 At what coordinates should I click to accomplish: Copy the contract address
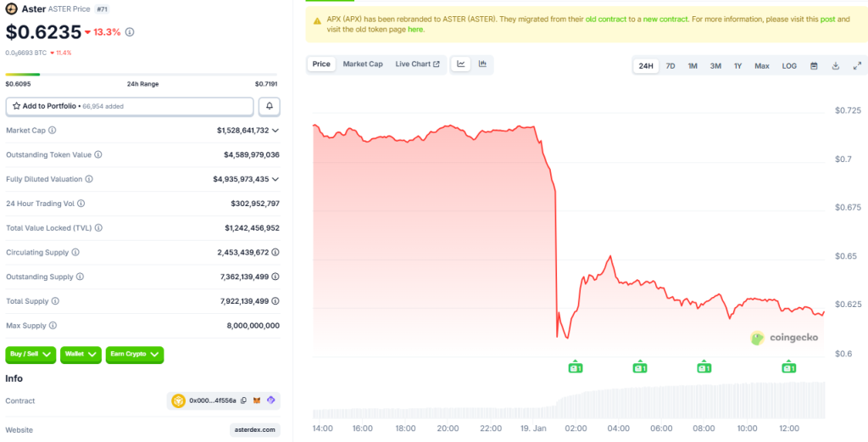point(243,400)
